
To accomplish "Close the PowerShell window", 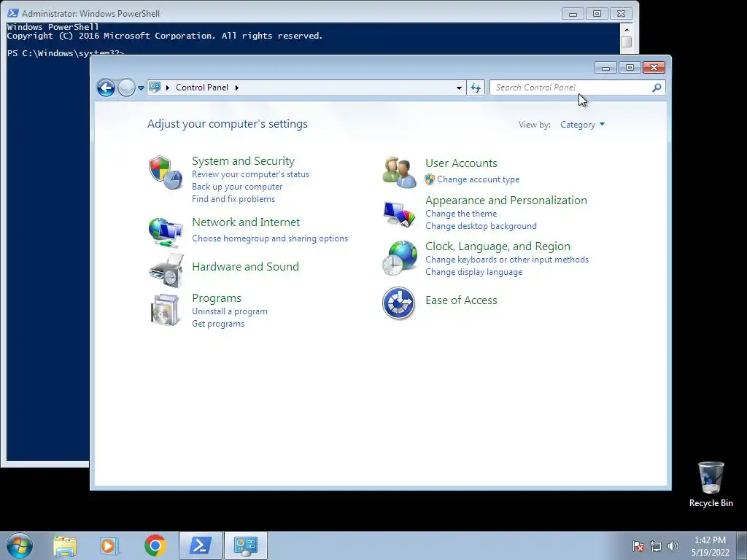I will pos(622,14).
